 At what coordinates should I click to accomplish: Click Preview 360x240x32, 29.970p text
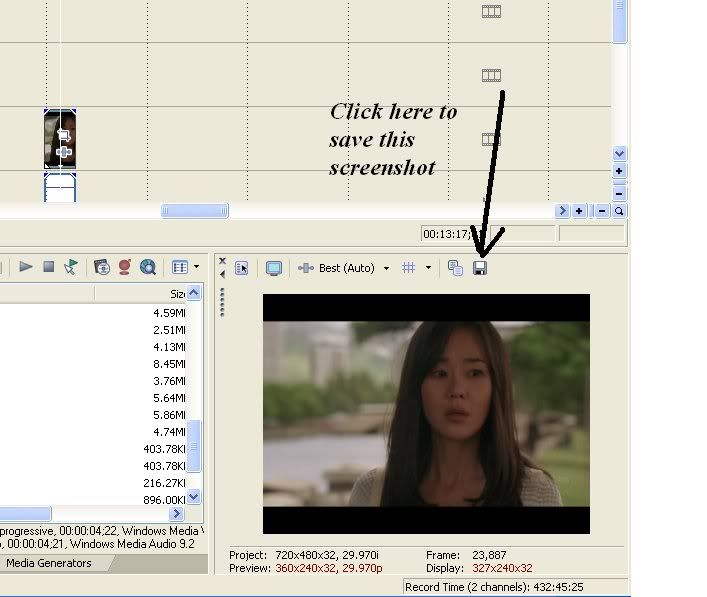(x=306, y=568)
